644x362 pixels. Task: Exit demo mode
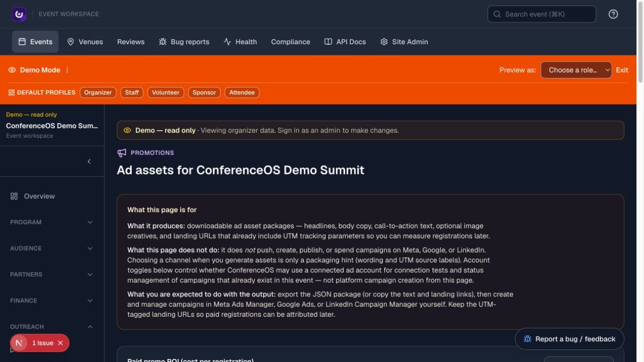click(622, 70)
